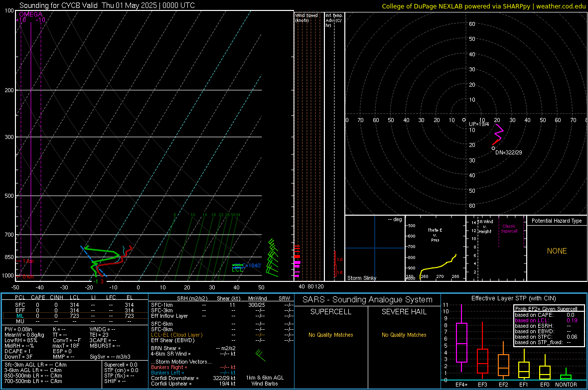This screenshot has width=588, height=390.
Task: Click the EF1 axis label
Action: (524, 385)
